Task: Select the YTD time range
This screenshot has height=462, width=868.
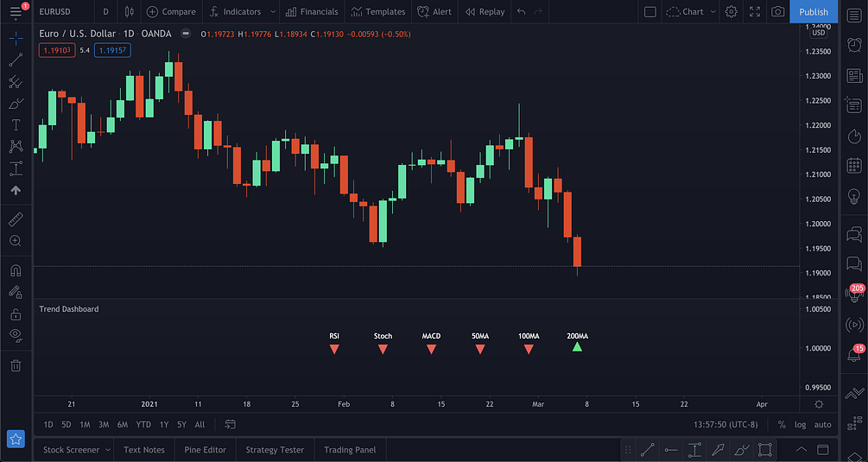Action: (x=143, y=424)
